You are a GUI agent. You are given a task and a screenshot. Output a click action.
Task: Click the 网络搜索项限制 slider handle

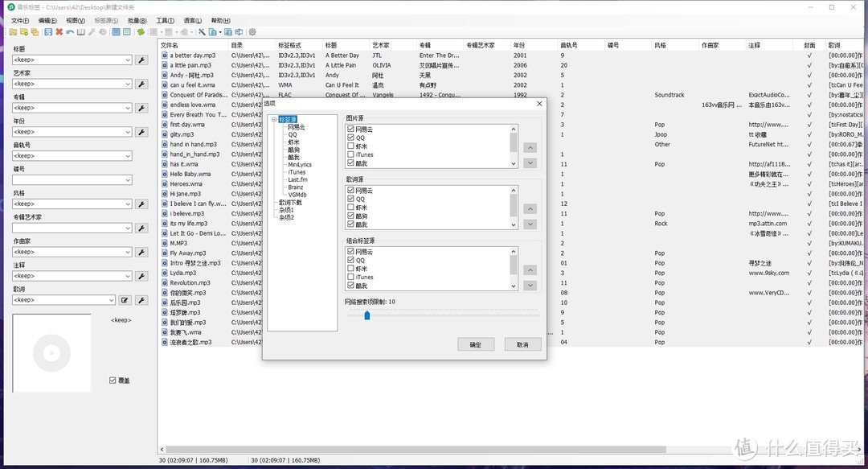point(366,315)
